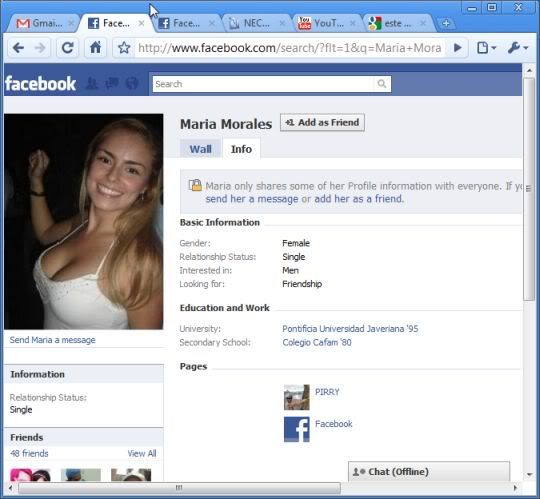Open the Wall tab
The width and height of the screenshot is (540, 499).
(x=200, y=149)
